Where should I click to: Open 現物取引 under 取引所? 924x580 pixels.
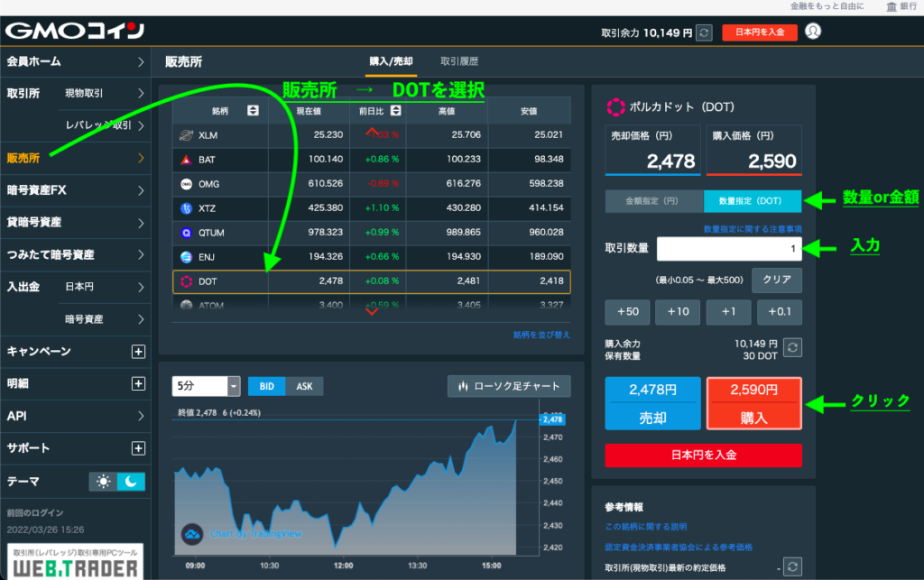[x=105, y=93]
